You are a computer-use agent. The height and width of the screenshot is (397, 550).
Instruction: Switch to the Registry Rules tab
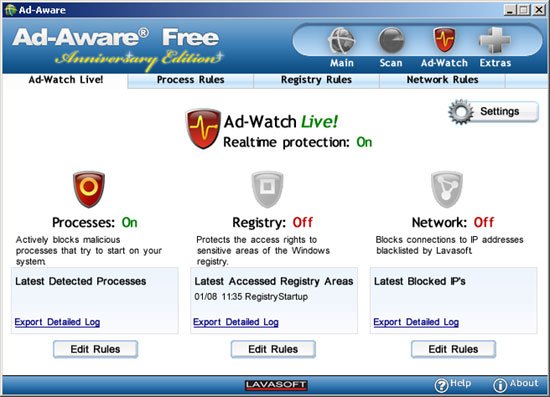pyautogui.click(x=316, y=80)
